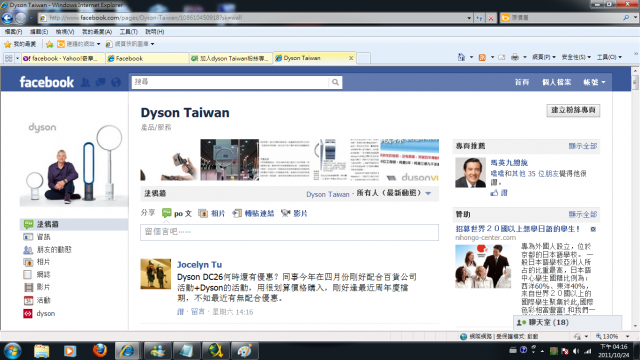The image size is (640, 360).
Task: Select the po文 status share option
Action: pyautogui.click(x=177, y=213)
